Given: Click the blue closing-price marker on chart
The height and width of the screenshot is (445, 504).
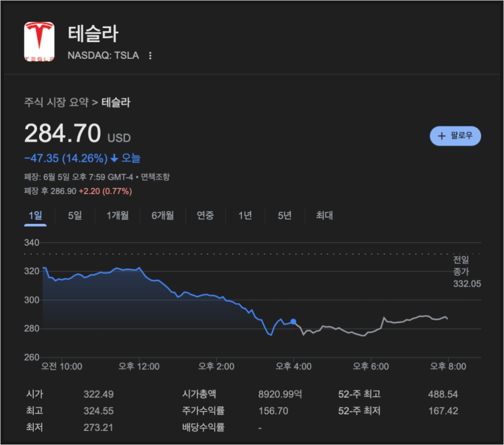Looking at the screenshot, I should (293, 322).
